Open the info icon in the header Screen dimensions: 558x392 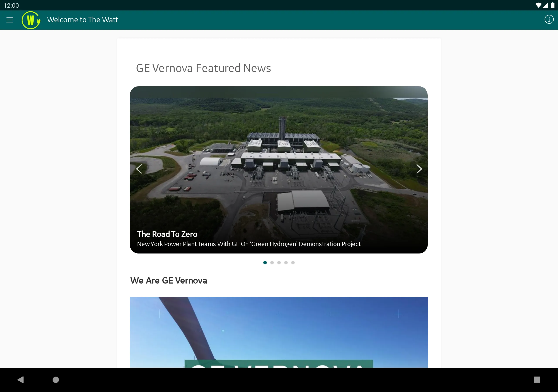549,19
